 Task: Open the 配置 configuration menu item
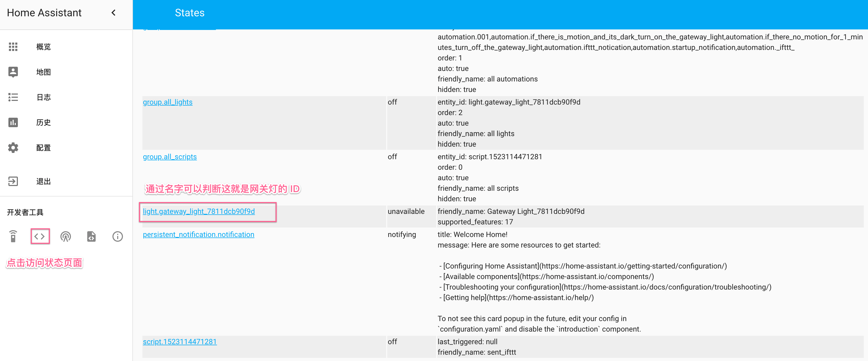[x=43, y=148]
